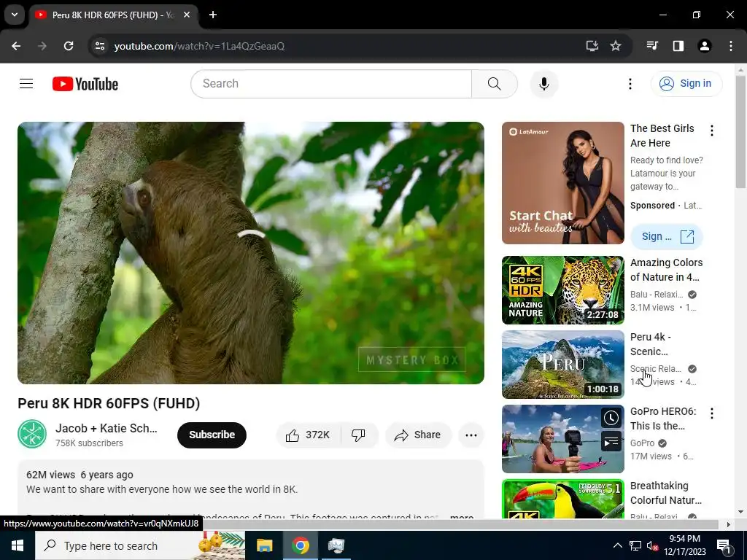The width and height of the screenshot is (747, 560).
Task: Open the Chrome profile icon
Action: (704, 46)
